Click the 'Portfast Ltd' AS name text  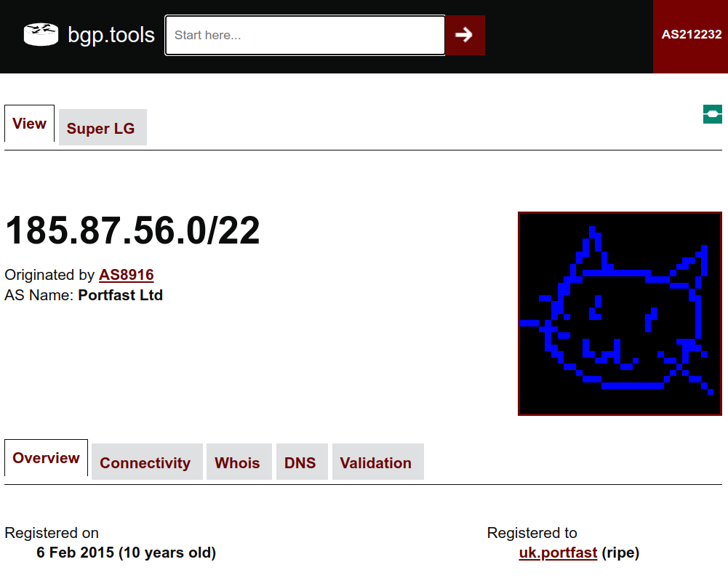(120, 294)
